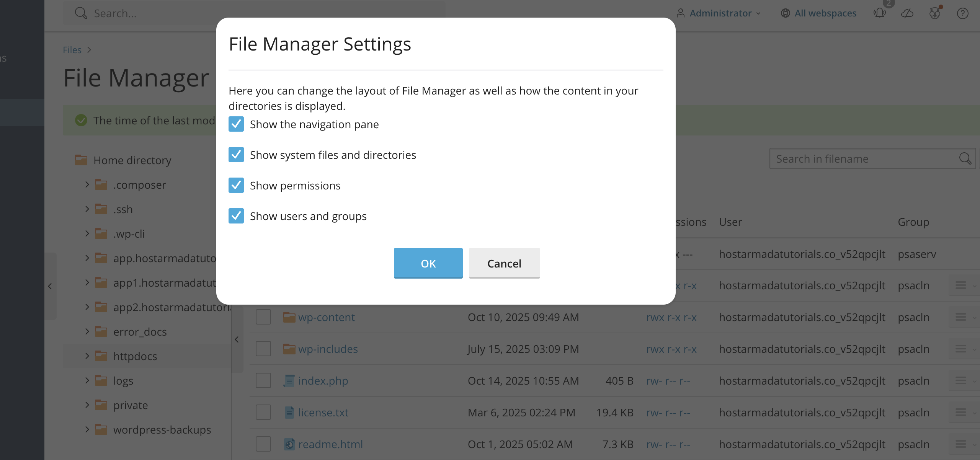
Task: Expand the httpdocs folder chevron
Action: point(87,356)
